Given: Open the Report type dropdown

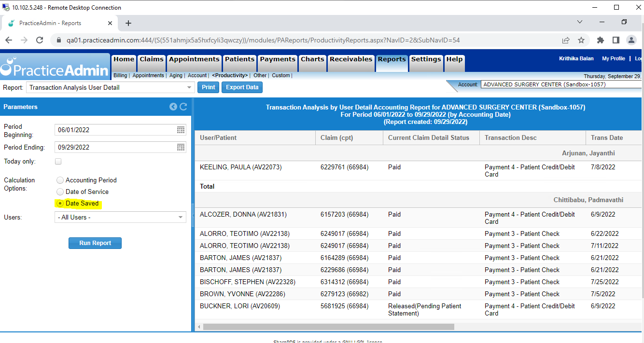Looking at the screenshot, I should 111,87.
